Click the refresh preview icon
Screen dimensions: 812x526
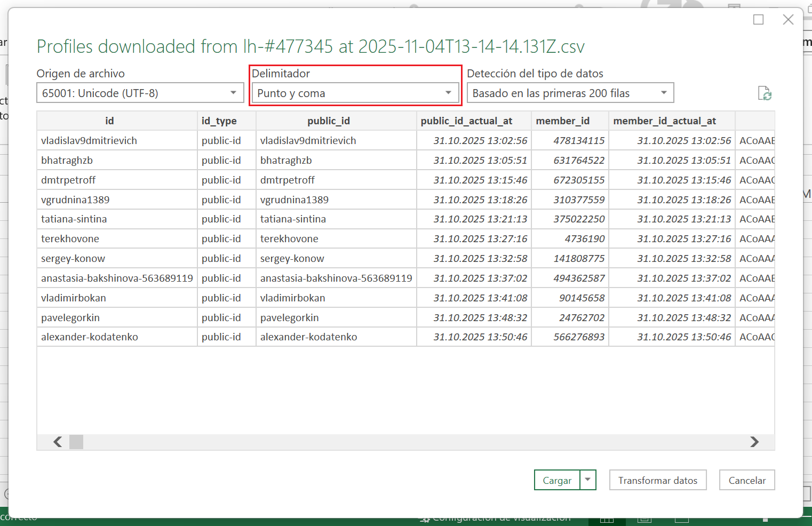(765, 93)
